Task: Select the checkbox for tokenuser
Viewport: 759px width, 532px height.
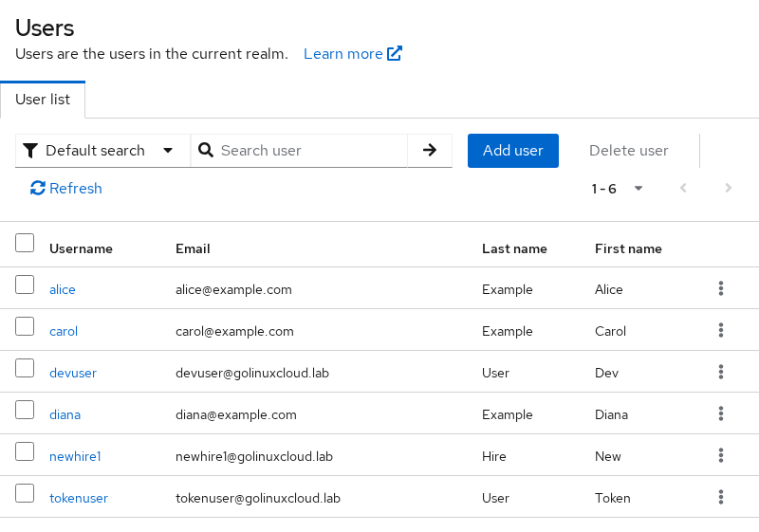Action: (x=25, y=493)
